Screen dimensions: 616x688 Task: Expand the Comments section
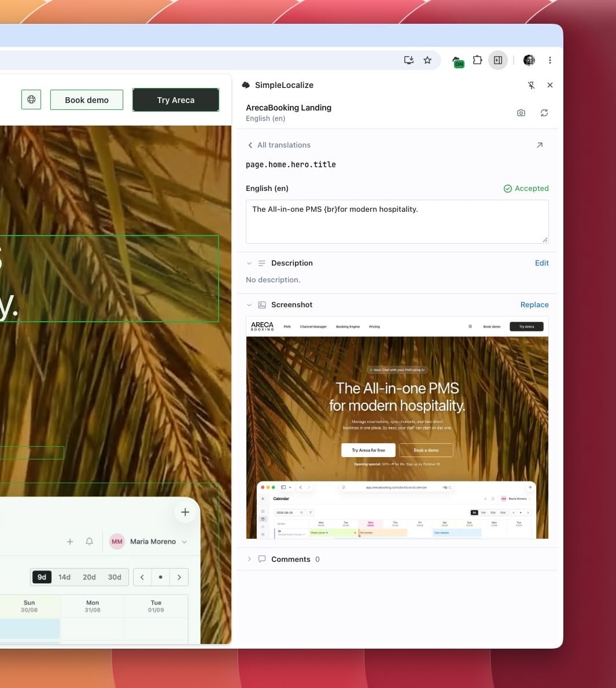[249, 559]
